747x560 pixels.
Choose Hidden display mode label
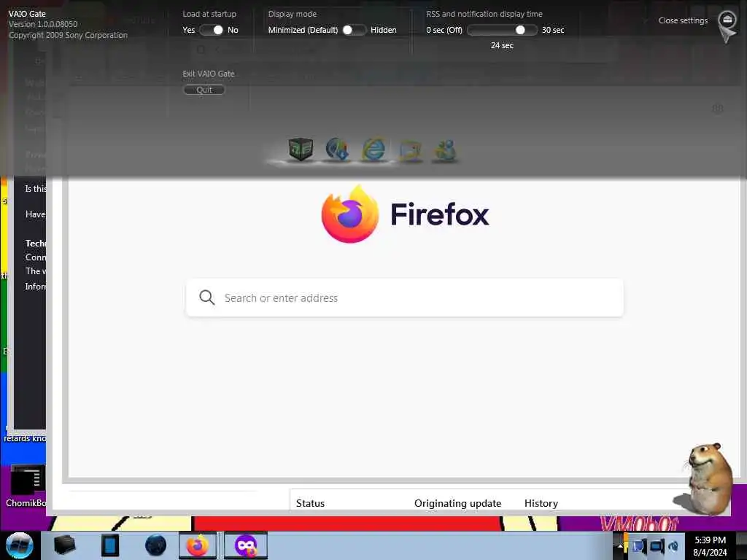[384, 30]
